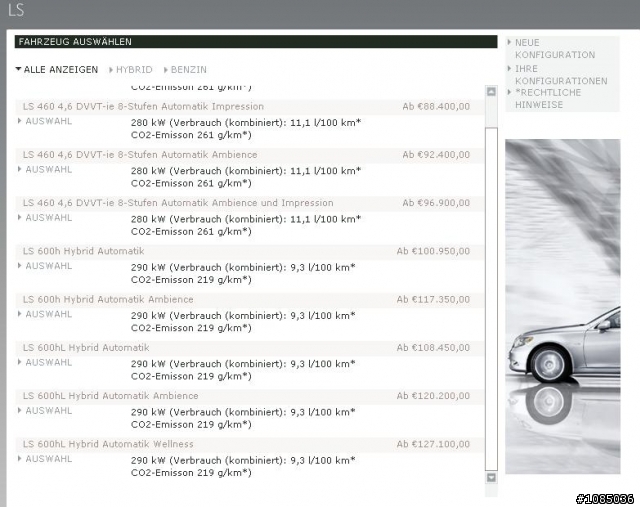The height and width of the screenshot is (507, 640).
Task: Select the LS 600hL Hybrid Automatik Wellness title
Action: click(x=108, y=444)
